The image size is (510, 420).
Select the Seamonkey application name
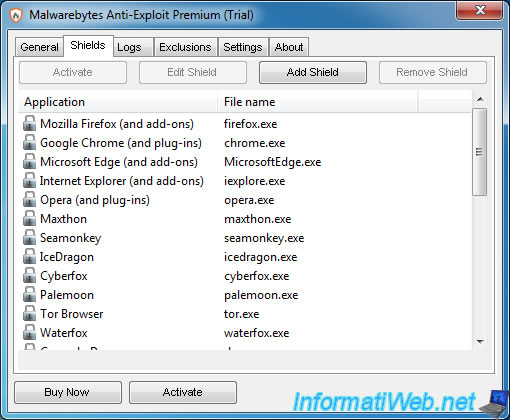70,238
